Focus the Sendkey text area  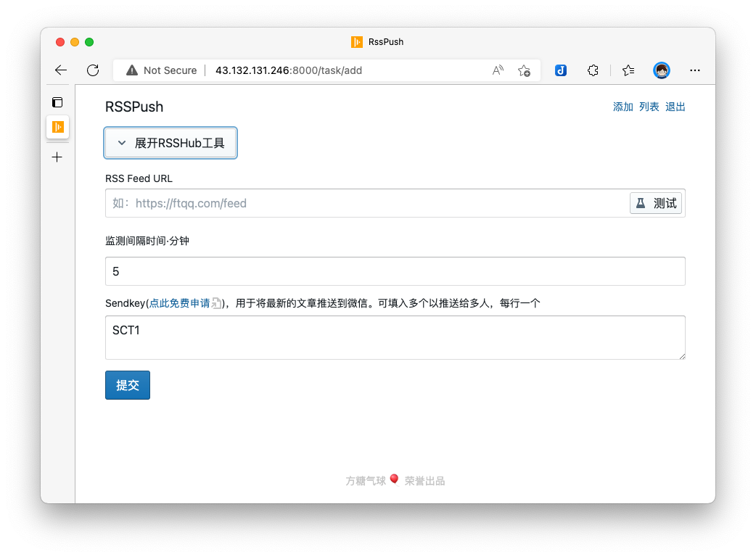tap(395, 338)
